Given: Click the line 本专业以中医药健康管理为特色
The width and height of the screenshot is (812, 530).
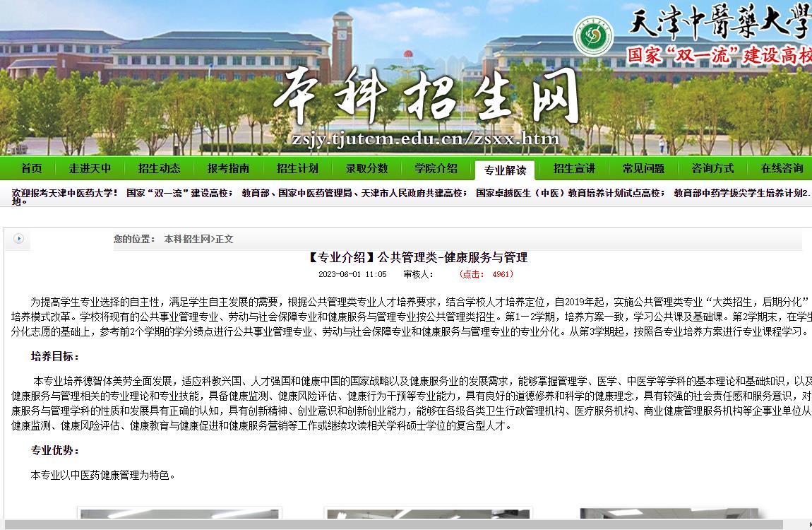Looking at the screenshot, I should pyautogui.click(x=103, y=475).
